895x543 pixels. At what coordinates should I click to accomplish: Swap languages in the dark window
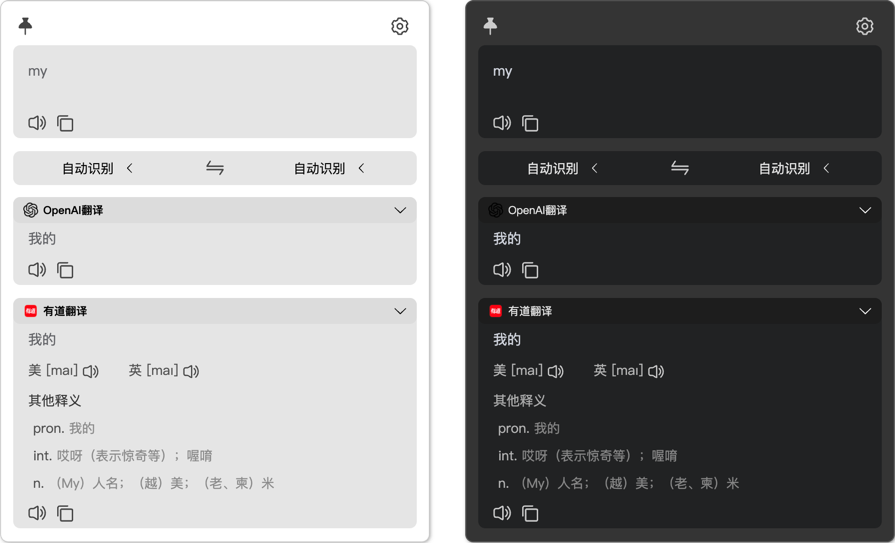pos(680,168)
